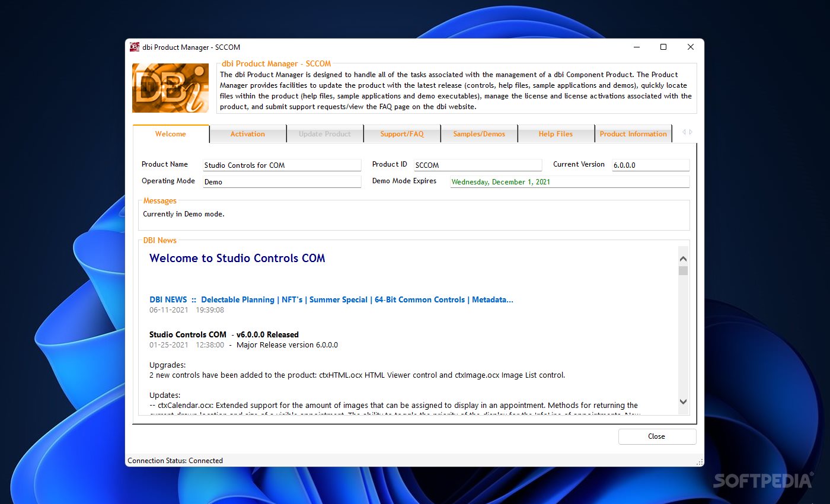Click the Operating Mode field showing Demo

click(x=282, y=182)
